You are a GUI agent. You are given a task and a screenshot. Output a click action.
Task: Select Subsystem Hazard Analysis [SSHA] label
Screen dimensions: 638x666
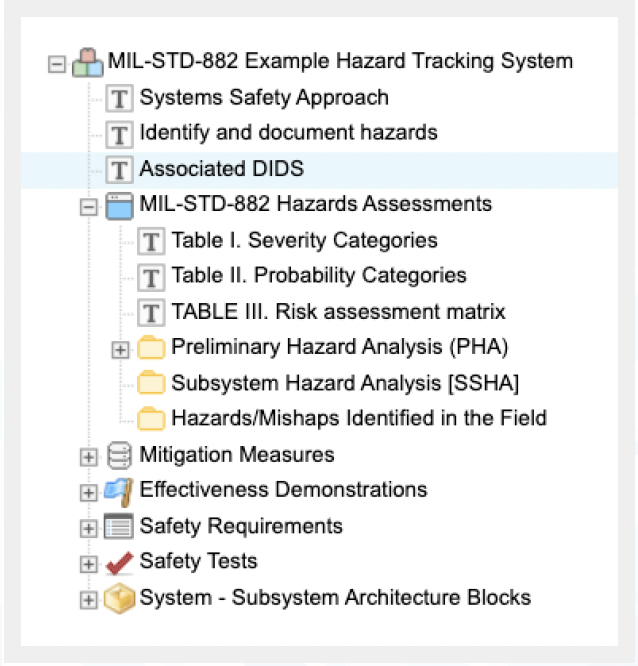(x=345, y=383)
